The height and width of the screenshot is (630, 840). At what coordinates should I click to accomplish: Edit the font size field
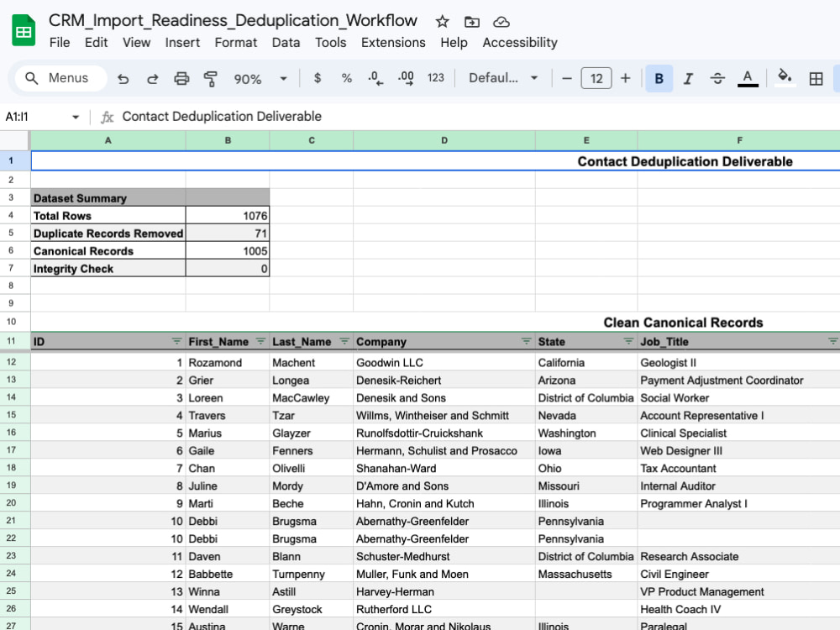tap(596, 79)
